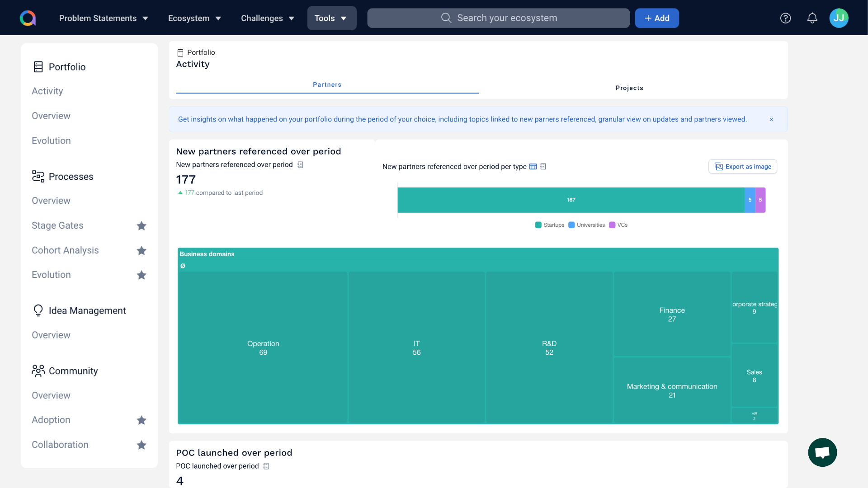The width and height of the screenshot is (868, 488).
Task: Open the notifications bell
Action: coord(812,18)
